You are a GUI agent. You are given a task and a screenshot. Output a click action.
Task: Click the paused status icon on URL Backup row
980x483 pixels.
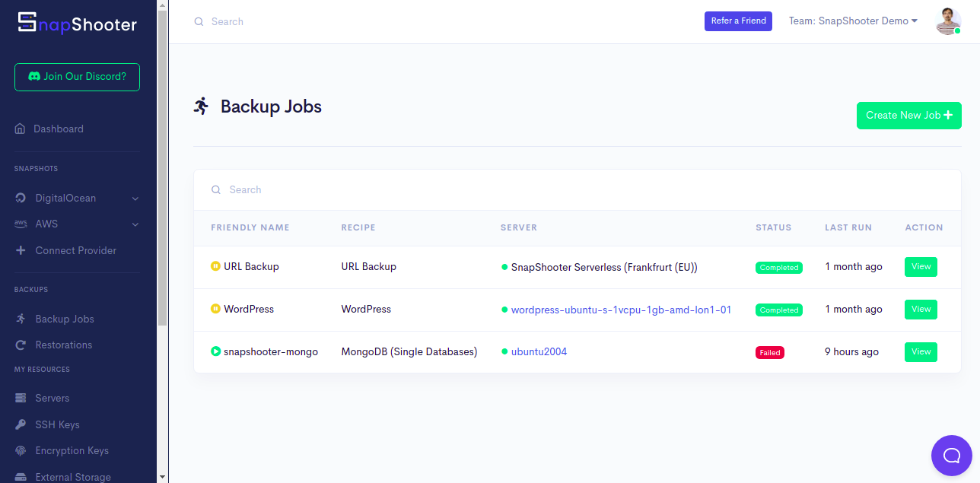215,266
